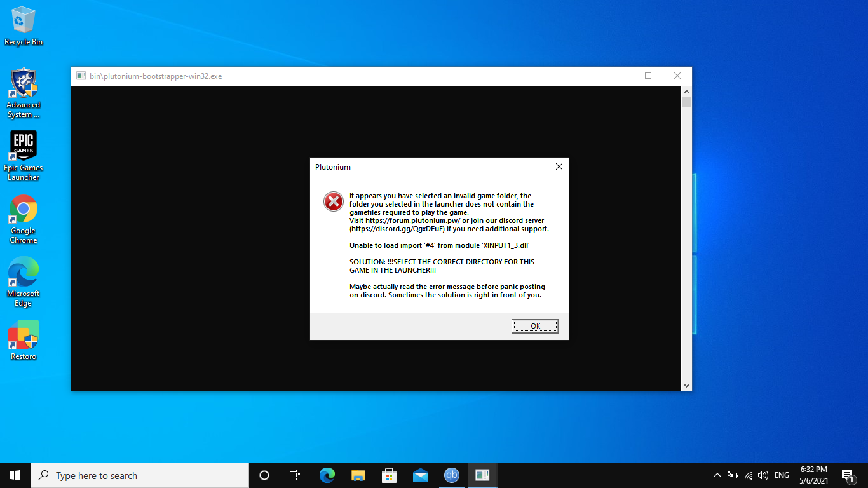The height and width of the screenshot is (488, 868).
Task: Open File Explorer from the taskbar
Action: click(358, 475)
